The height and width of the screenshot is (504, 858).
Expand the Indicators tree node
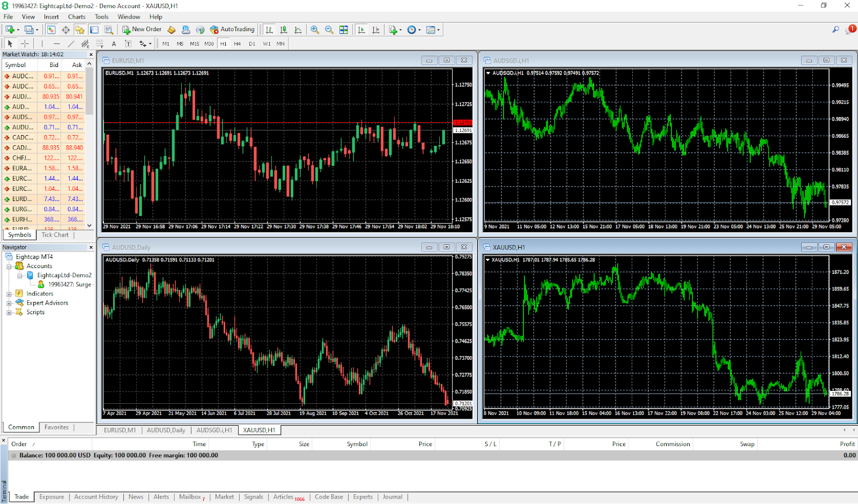click(x=9, y=294)
